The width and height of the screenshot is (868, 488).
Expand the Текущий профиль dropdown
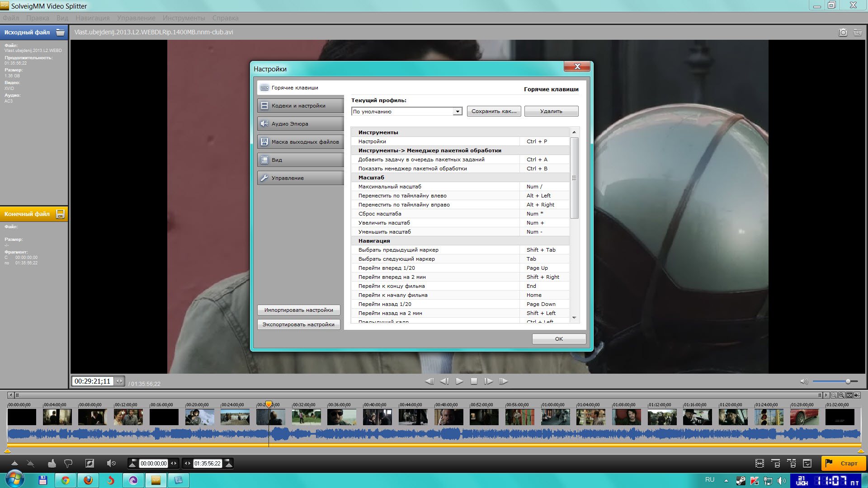(x=458, y=112)
